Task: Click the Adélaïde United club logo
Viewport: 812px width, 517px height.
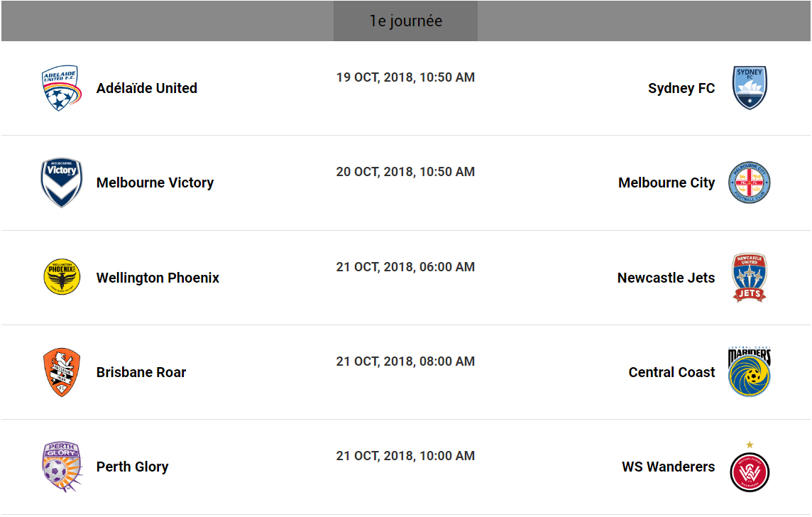Action: pos(60,88)
